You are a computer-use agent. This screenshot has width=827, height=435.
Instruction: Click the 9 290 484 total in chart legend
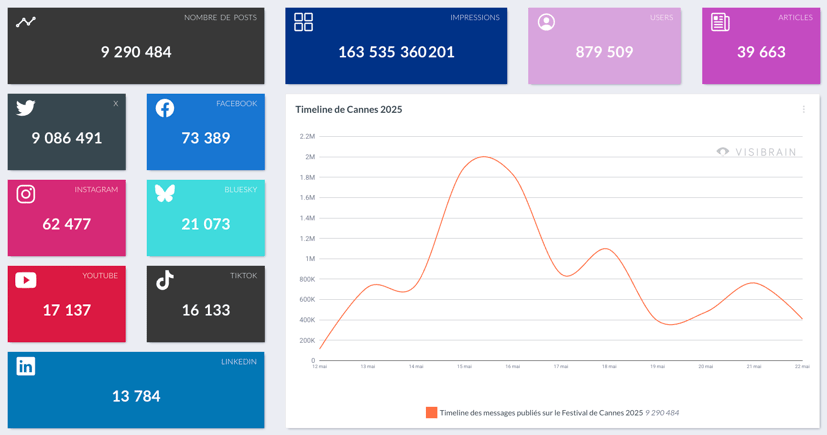coord(662,413)
